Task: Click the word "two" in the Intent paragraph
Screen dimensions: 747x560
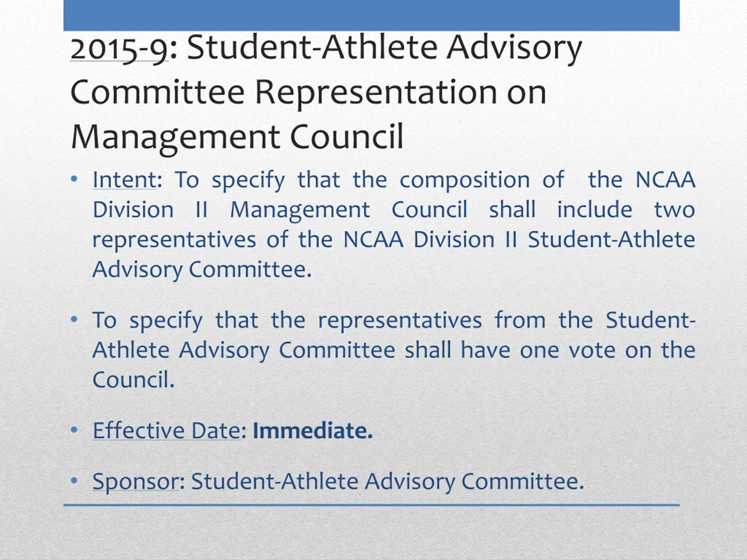Action: point(674,209)
